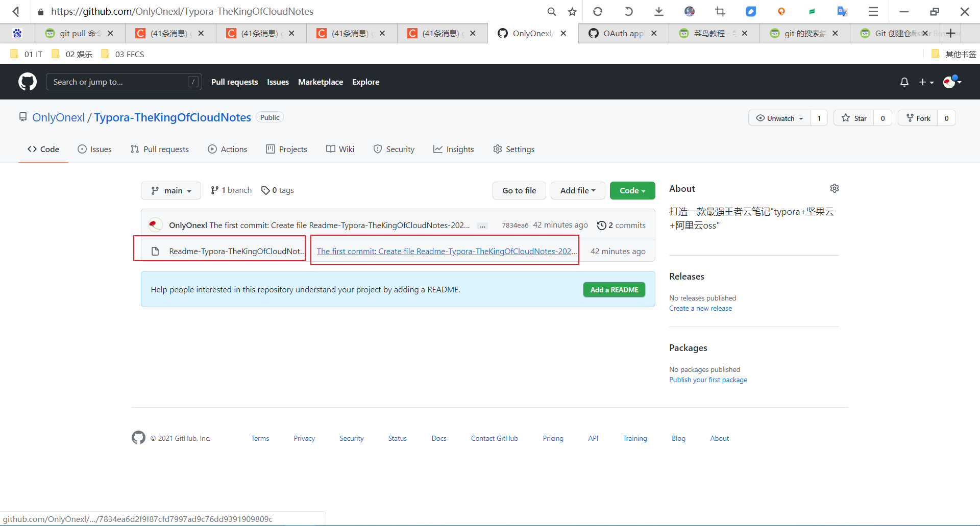Focus the Search or jump to field
980x526 pixels.
[124, 82]
